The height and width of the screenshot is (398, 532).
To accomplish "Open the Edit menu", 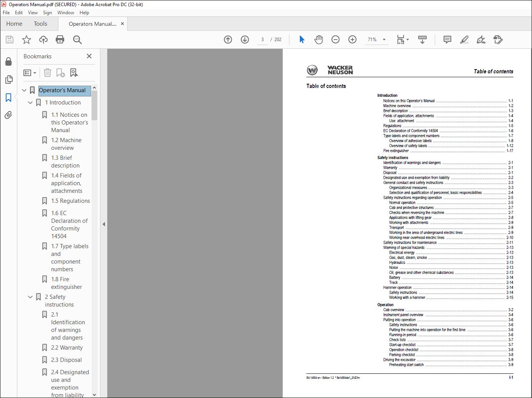I will (19, 13).
